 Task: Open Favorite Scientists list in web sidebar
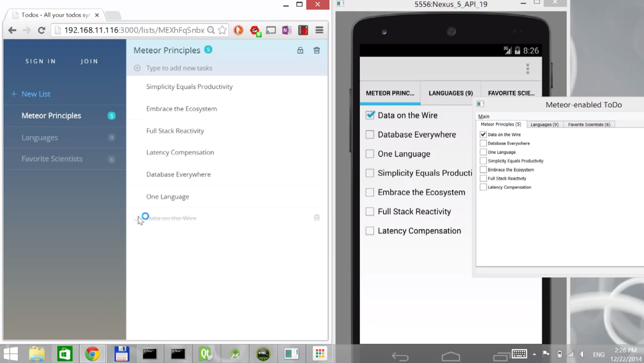(65, 159)
